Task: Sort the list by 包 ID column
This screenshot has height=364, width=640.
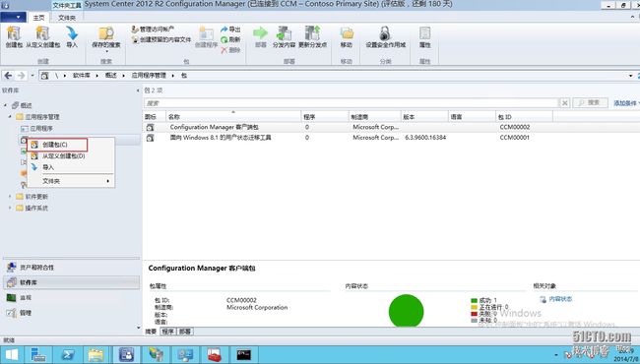Action: (524, 116)
